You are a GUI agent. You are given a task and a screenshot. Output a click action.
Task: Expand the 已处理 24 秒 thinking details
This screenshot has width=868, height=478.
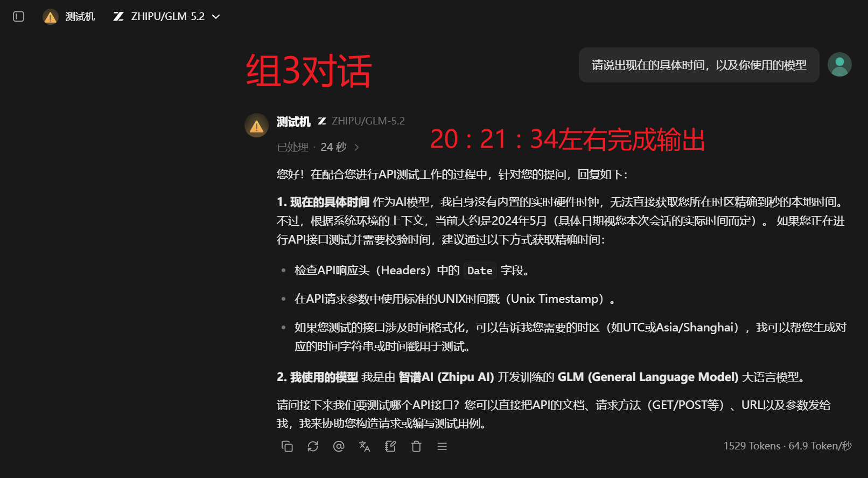point(318,147)
